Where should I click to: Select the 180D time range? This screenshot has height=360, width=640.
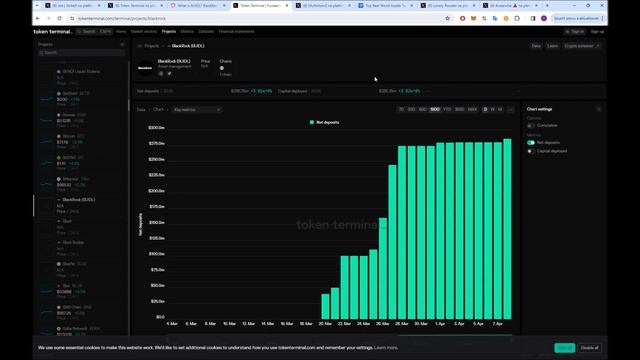[435, 109]
